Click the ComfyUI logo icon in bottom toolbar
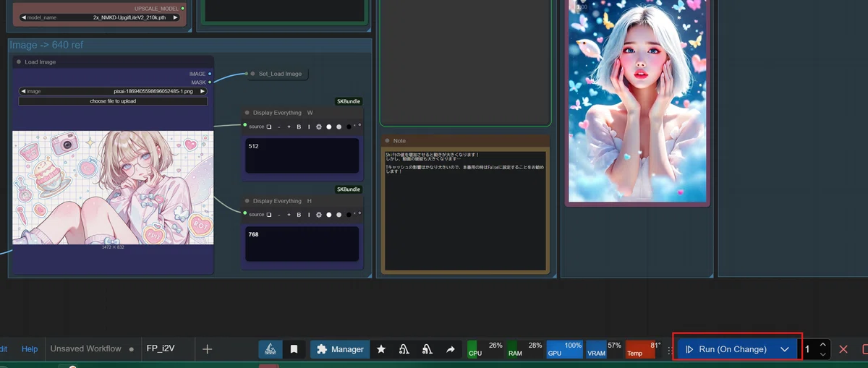 coord(271,349)
